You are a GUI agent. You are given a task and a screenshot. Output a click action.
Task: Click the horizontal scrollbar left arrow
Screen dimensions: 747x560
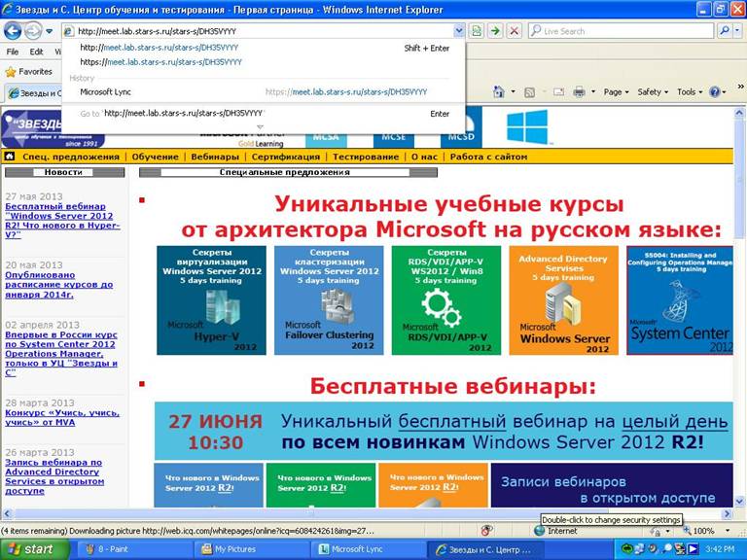click(7, 513)
